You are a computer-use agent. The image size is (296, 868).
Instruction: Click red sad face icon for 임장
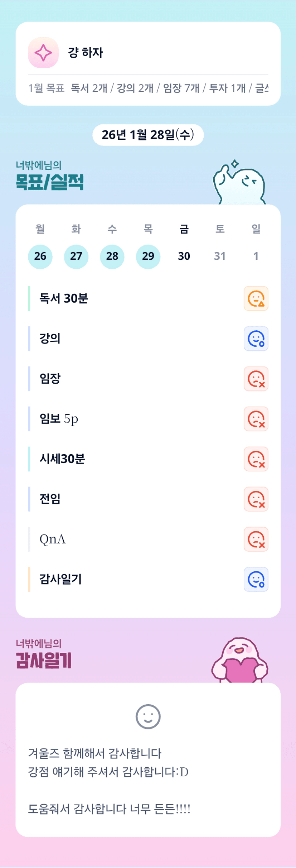(x=256, y=379)
